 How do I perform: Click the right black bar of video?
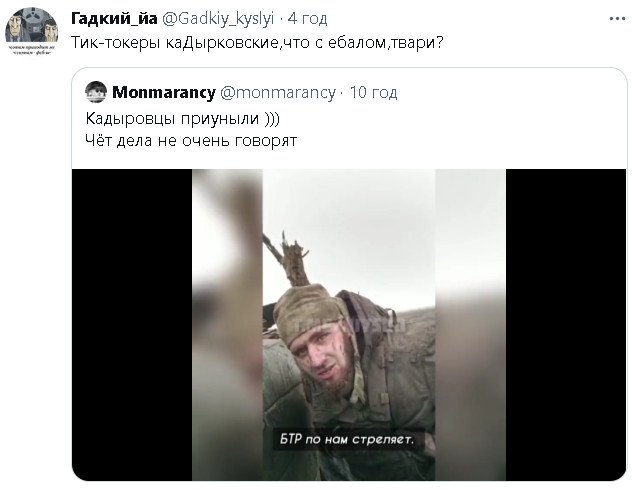[x=566, y=324]
